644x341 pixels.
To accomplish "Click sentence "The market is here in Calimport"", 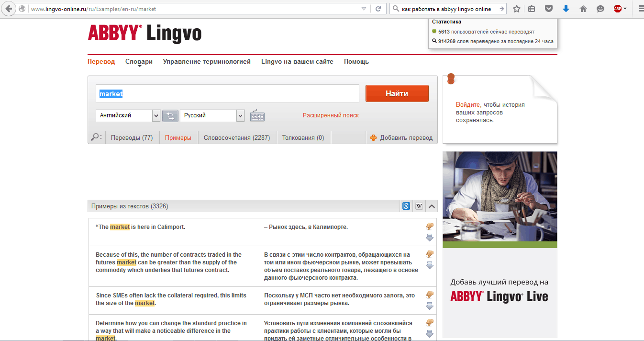I will coord(140,227).
